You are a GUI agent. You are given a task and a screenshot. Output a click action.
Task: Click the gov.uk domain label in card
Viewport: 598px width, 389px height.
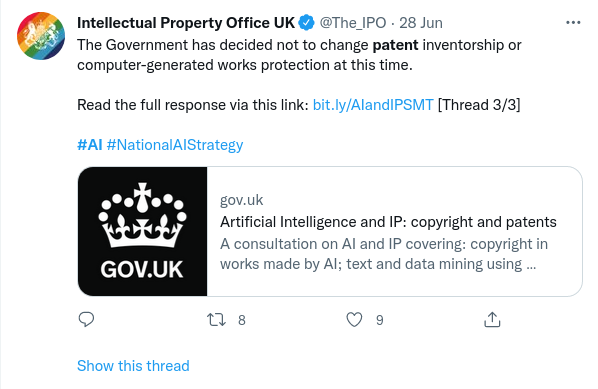coord(241,200)
